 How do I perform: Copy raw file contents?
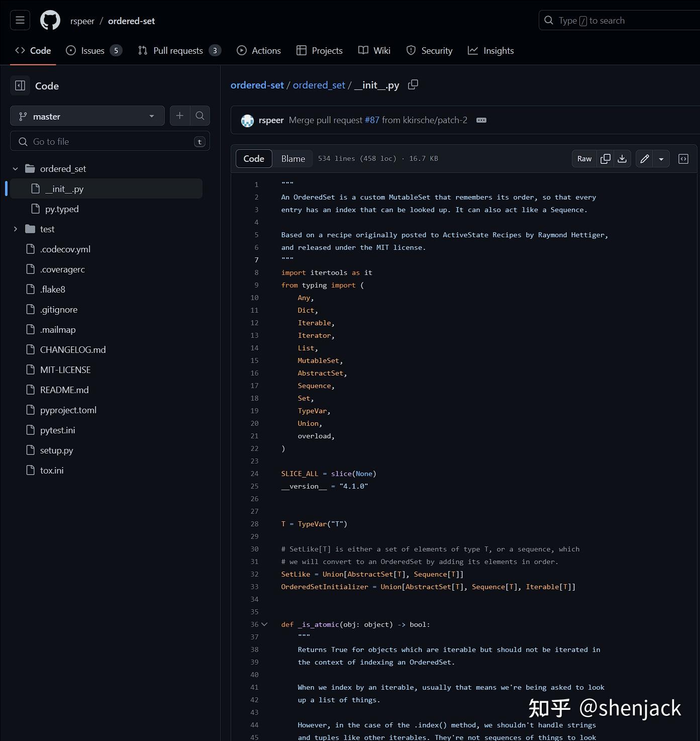[x=606, y=159]
